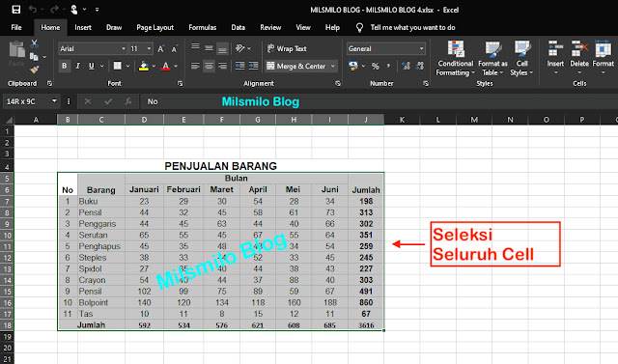618x364 pixels.
Task: Click the Undo arrow icon
Action: click(x=33, y=10)
